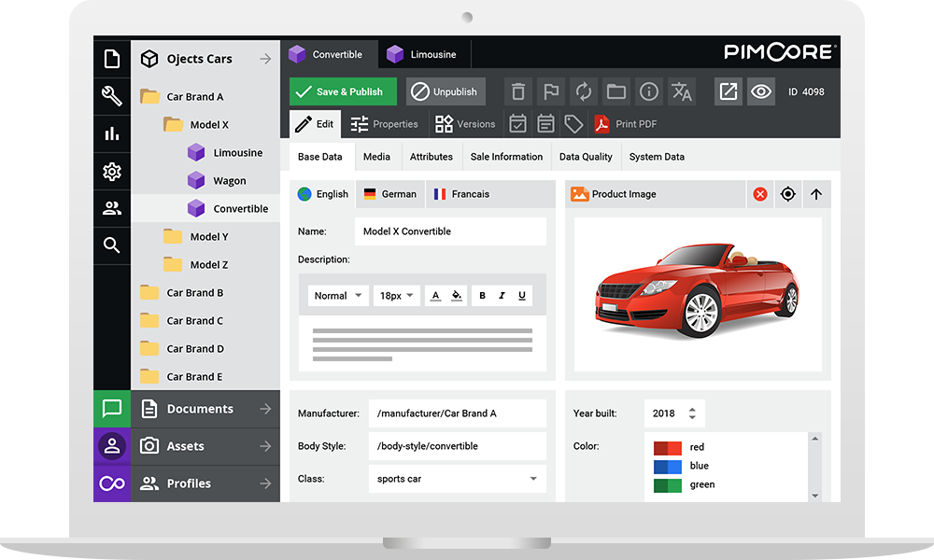Open the Sale Information tab
The image size is (934, 560).
click(x=506, y=157)
